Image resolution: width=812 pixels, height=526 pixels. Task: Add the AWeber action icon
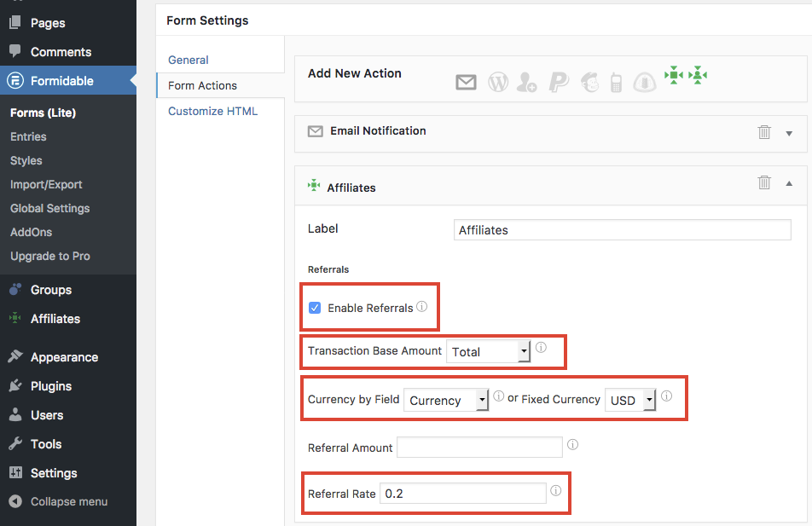tap(645, 82)
